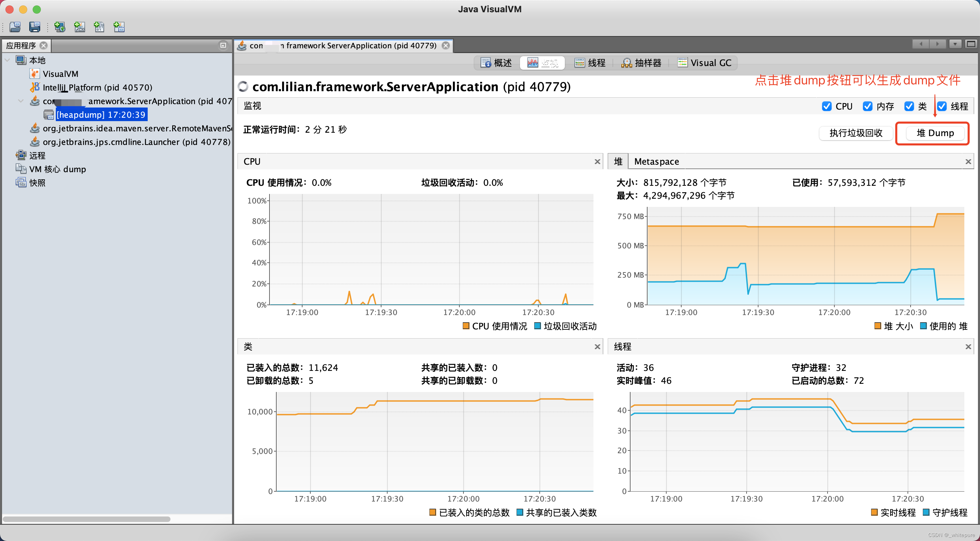Image resolution: width=980 pixels, height=541 pixels.
Task: Click the Add JMX Connection toolbar icon
Action: [x=80, y=27]
